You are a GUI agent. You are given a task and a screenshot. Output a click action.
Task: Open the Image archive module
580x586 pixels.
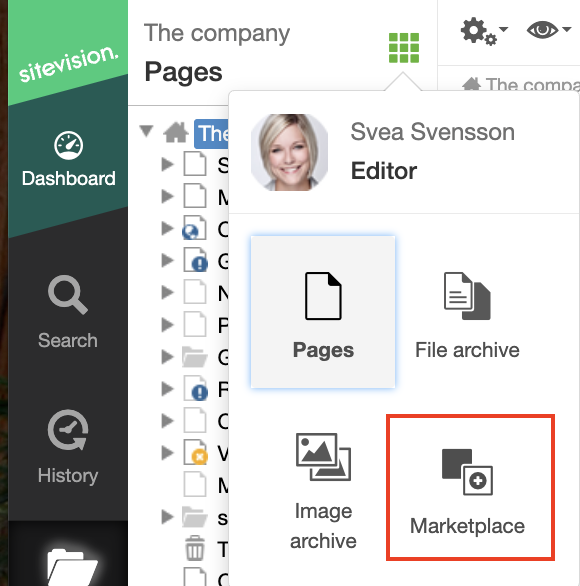[x=323, y=490]
